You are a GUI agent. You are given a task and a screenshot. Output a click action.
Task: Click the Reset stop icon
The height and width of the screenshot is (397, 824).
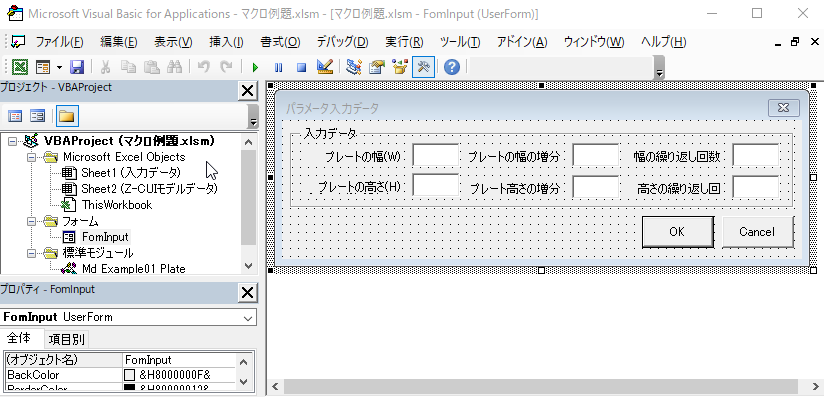click(x=301, y=67)
